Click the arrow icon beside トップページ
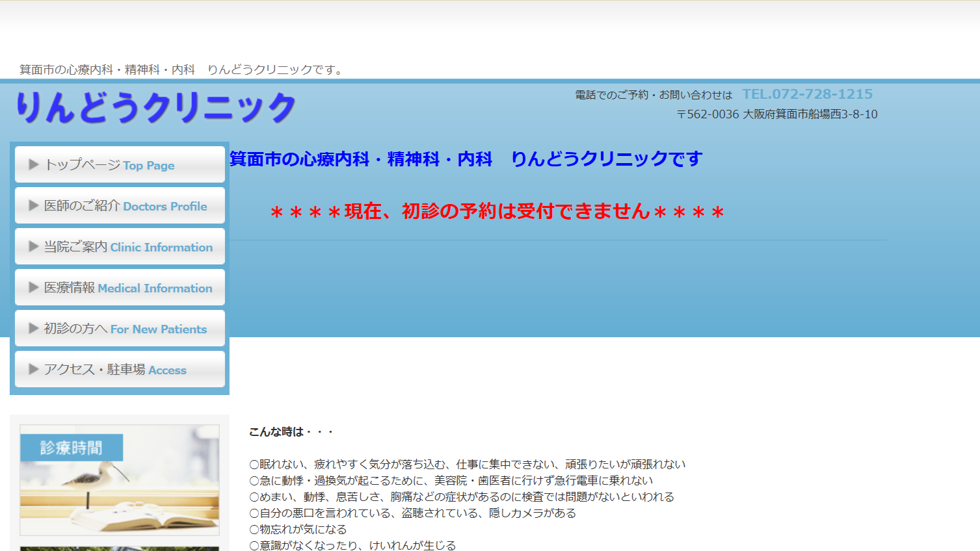The height and width of the screenshot is (551, 980). click(x=34, y=164)
